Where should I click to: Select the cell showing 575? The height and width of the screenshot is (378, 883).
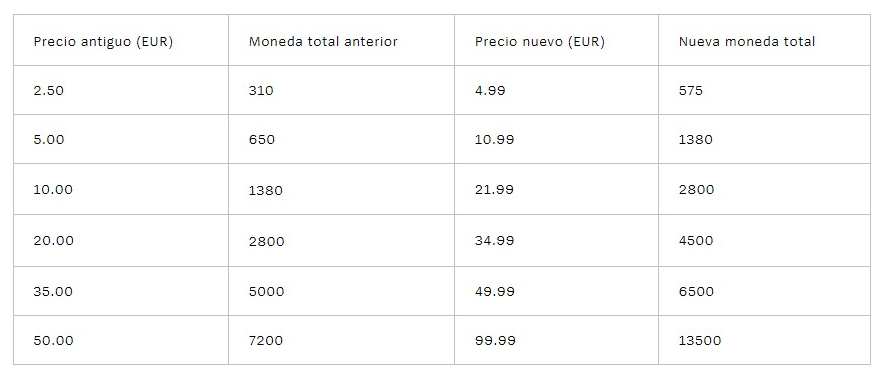pos(764,90)
